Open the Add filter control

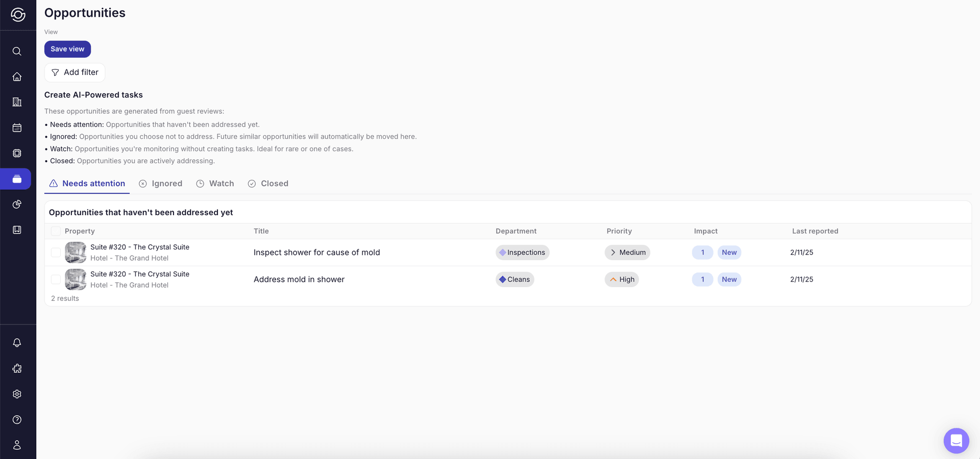[75, 72]
